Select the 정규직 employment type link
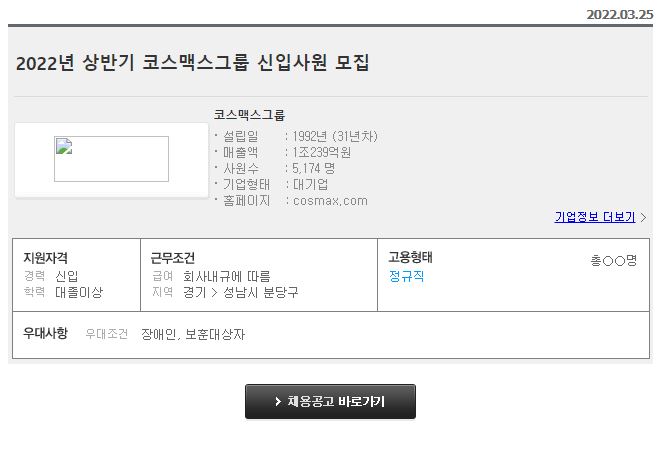This screenshot has width=661, height=459. click(406, 276)
